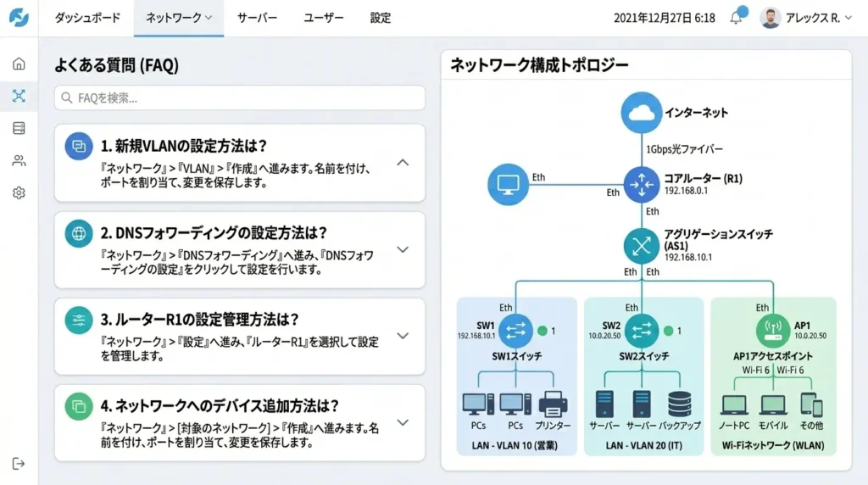Click the question title 2. DNSフォワーディングの設定方法は?
Image resolution: width=868 pixels, height=485 pixels.
click(214, 232)
